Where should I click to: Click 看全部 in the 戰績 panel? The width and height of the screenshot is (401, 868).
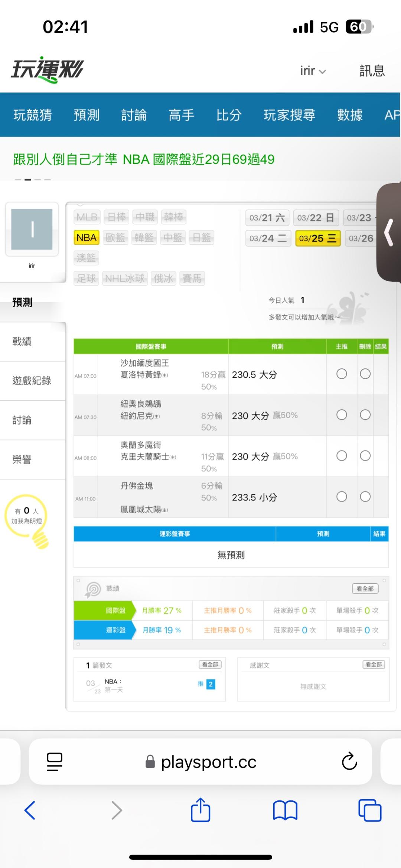(365, 589)
